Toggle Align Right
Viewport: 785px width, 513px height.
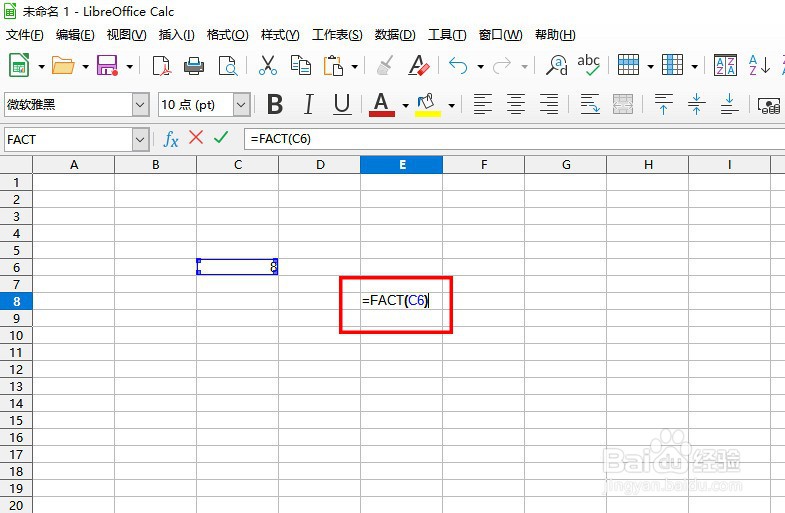pyautogui.click(x=549, y=104)
